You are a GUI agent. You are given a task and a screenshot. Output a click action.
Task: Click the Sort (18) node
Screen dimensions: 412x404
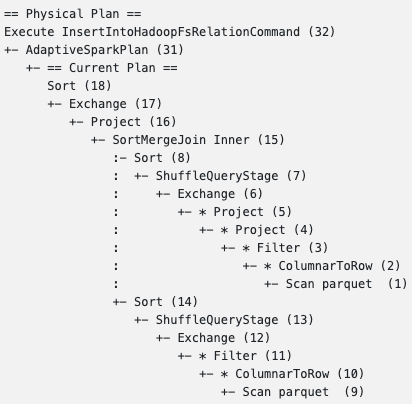pyautogui.click(x=79, y=86)
